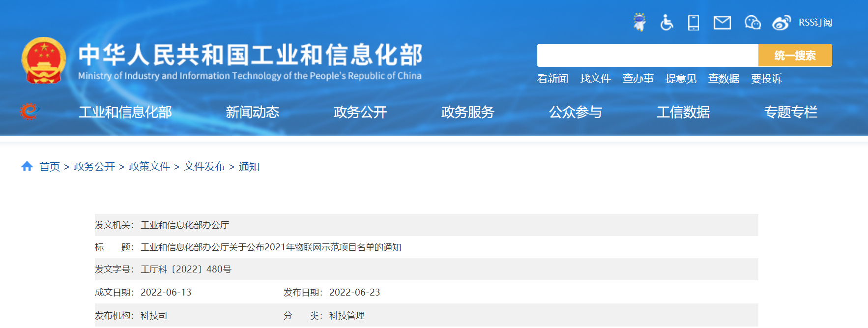Click the 发文字号 field label
868x328 pixels.
(x=114, y=269)
